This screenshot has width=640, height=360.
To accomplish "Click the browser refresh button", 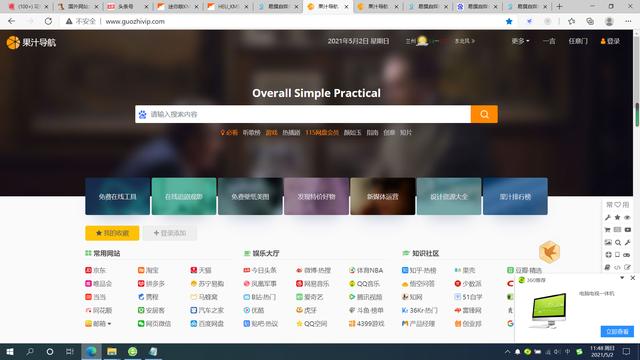I will click(x=48, y=21).
